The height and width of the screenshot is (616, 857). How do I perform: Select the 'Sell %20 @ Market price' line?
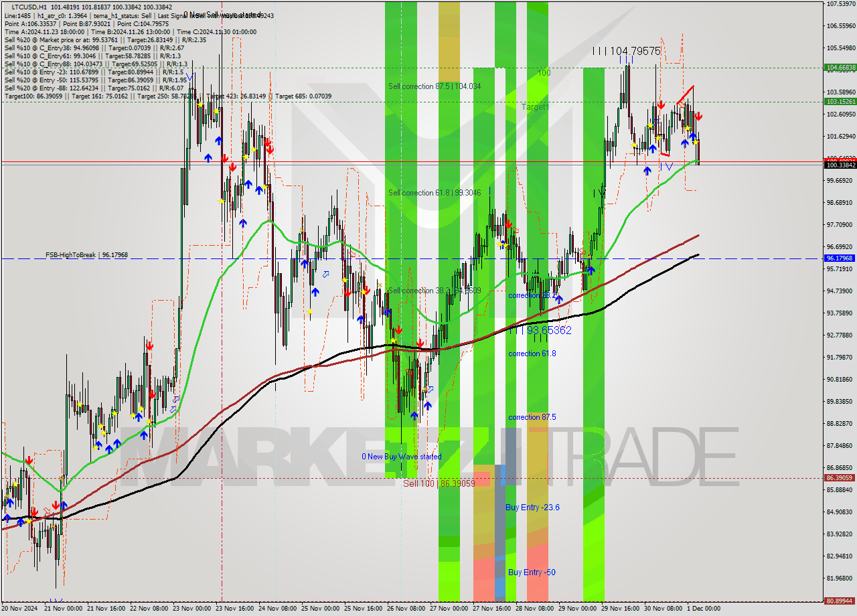point(105,40)
